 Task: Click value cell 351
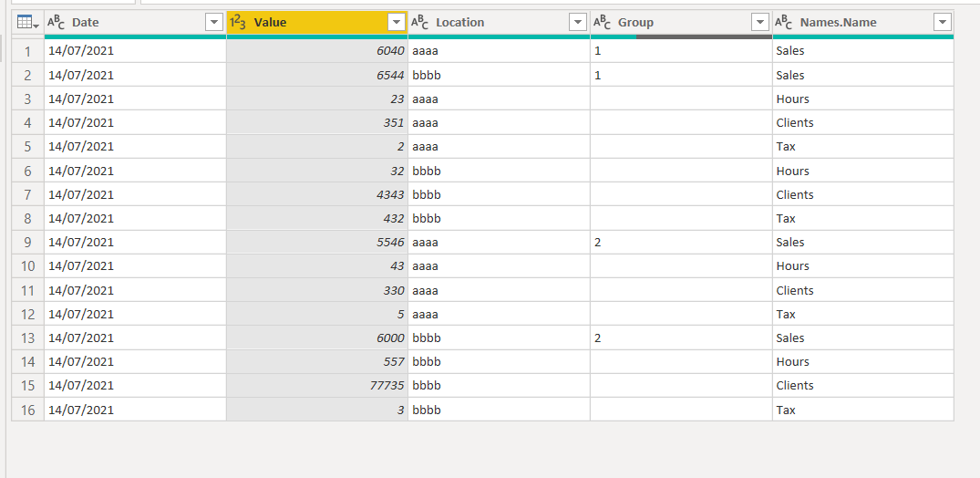[317, 122]
